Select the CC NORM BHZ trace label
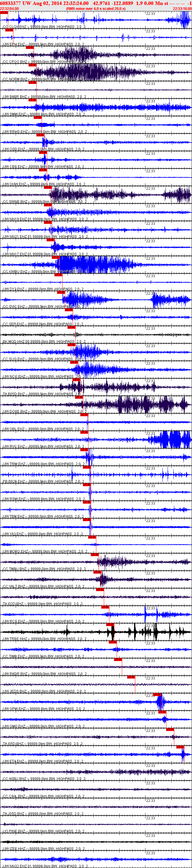192x868 pixels. tap(45, 79)
